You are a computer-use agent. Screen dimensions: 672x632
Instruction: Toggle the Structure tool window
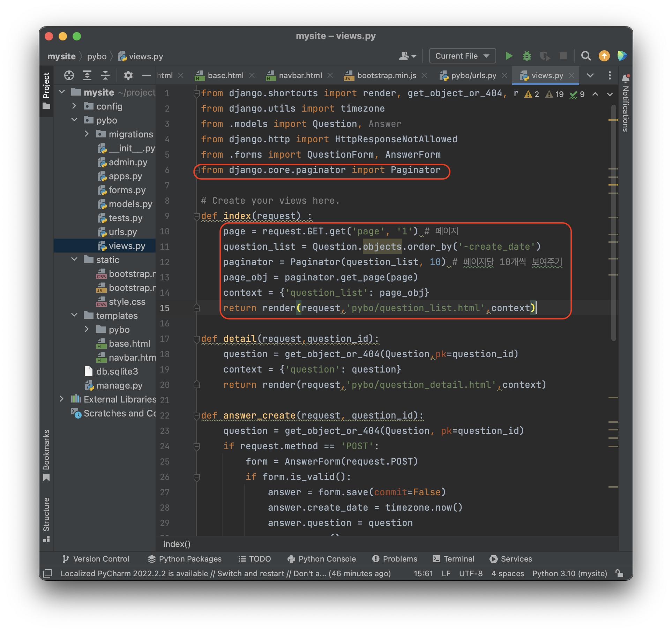(x=46, y=519)
